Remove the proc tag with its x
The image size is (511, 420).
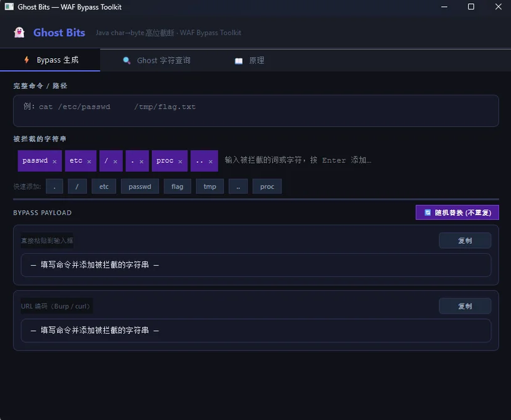click(x=180, y=161)
